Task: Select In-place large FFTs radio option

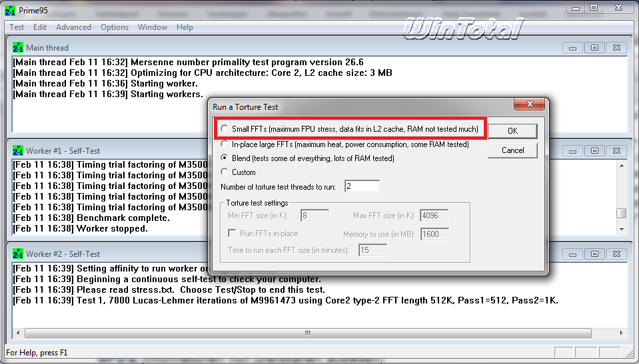Action: [x=224, y=144]
